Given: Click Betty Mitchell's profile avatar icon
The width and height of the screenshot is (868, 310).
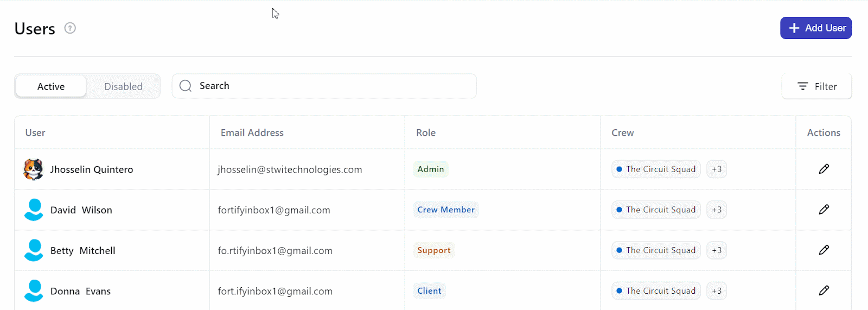Looking at the screenshot, I should coord(34,250).
